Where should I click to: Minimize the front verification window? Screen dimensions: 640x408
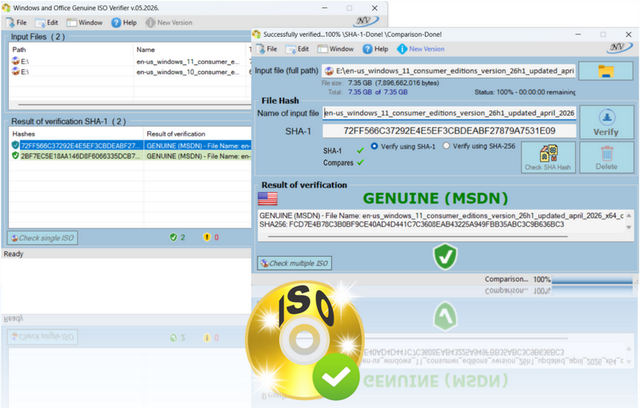[x=578, y=34]
